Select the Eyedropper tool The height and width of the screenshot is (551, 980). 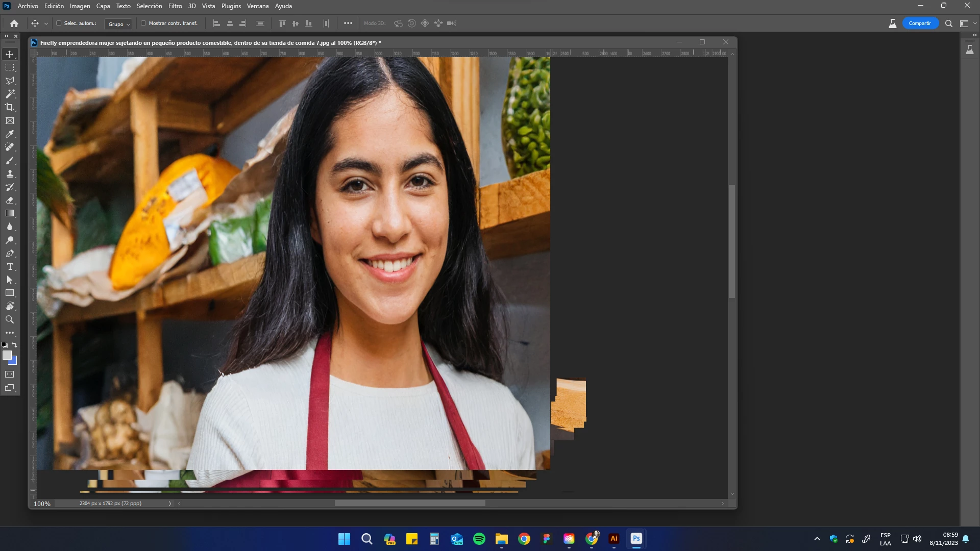tap(10, 134)
